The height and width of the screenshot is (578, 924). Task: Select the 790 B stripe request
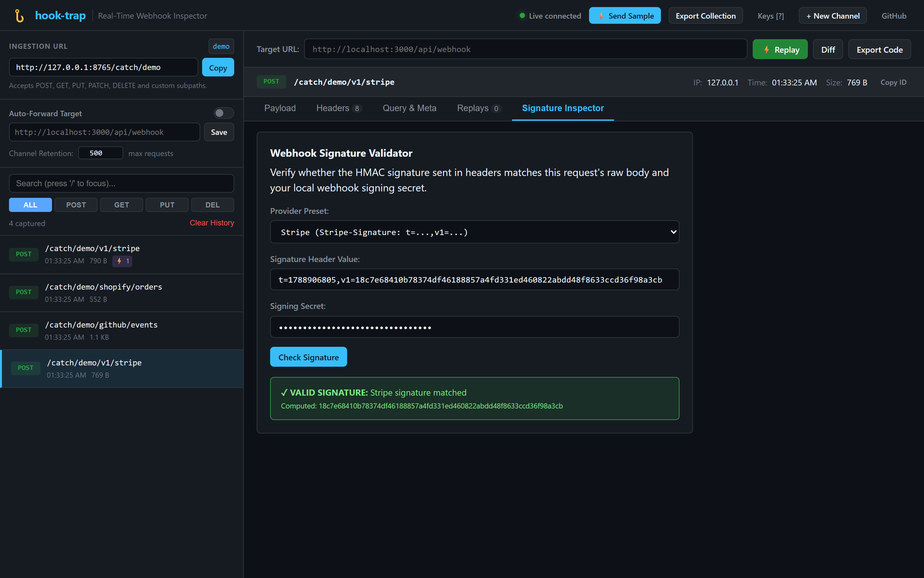coord(121,255)
